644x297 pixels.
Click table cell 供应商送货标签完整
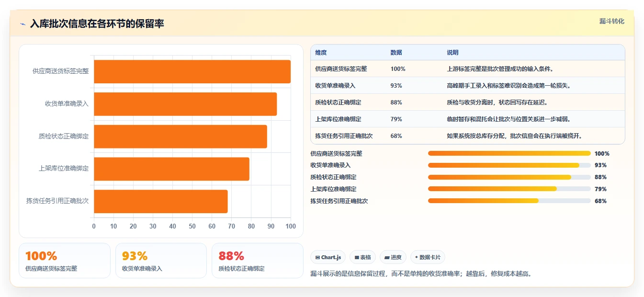click(341, 69)
